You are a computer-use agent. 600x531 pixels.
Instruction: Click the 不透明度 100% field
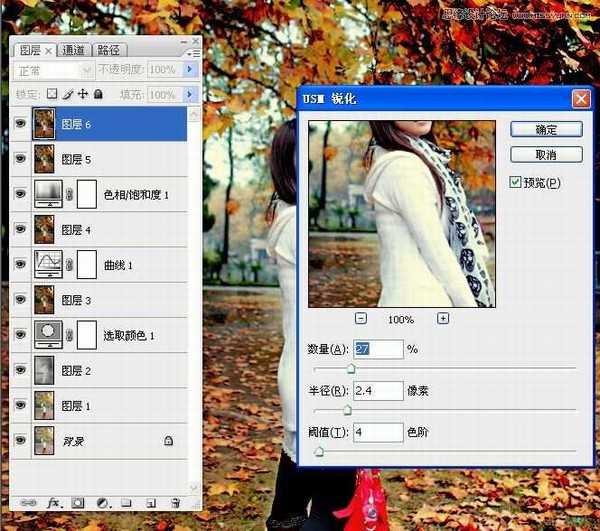[165, 69]
